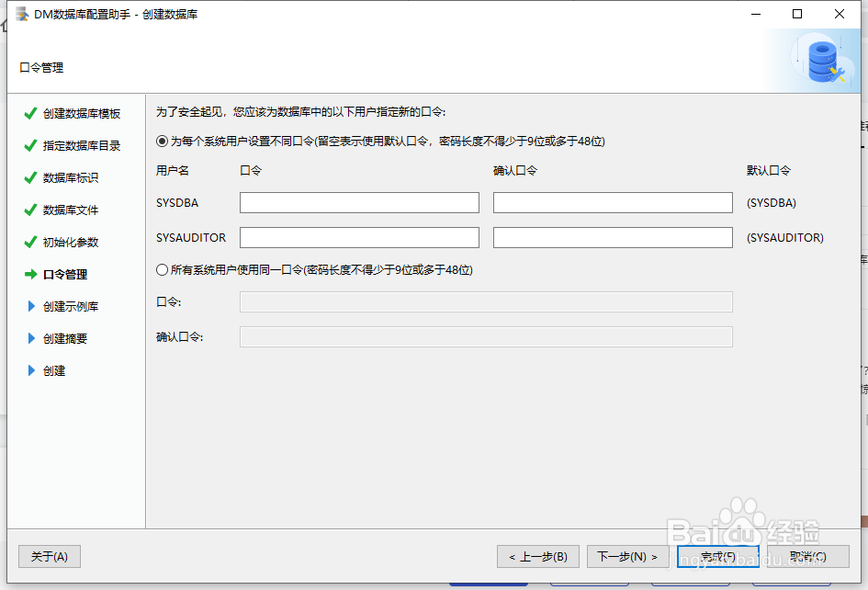This screenshot has height=590, width=868.
Task: Click the SYSDBA password input field
Action: [x=359, y=202]
